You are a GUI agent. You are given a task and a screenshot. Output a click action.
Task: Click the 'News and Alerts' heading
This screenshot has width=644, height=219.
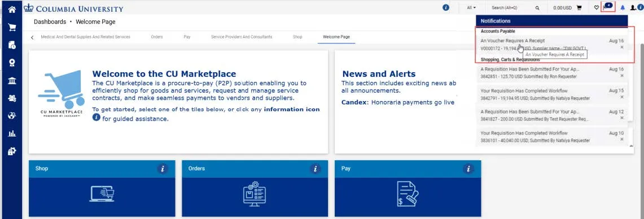[379, 74]
